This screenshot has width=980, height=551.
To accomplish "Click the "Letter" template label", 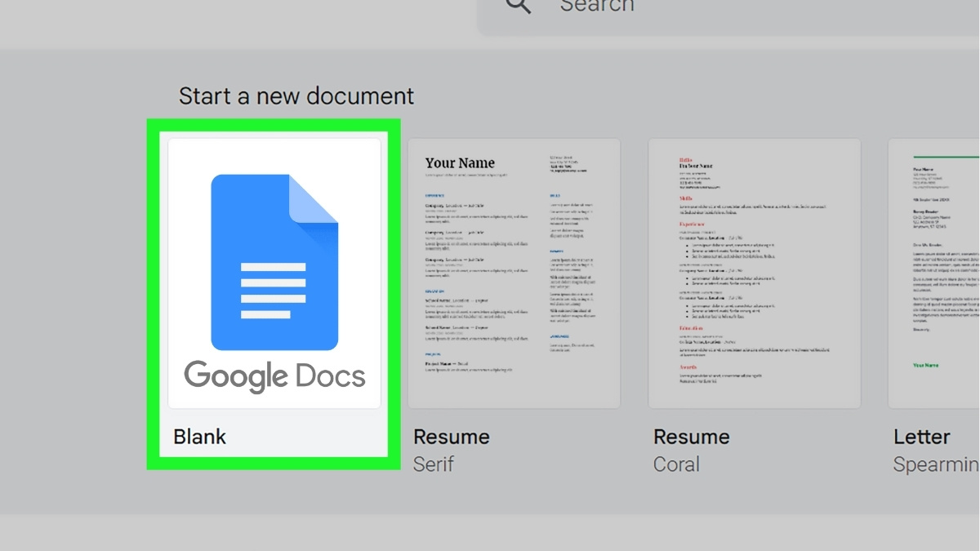I will 921,437.
